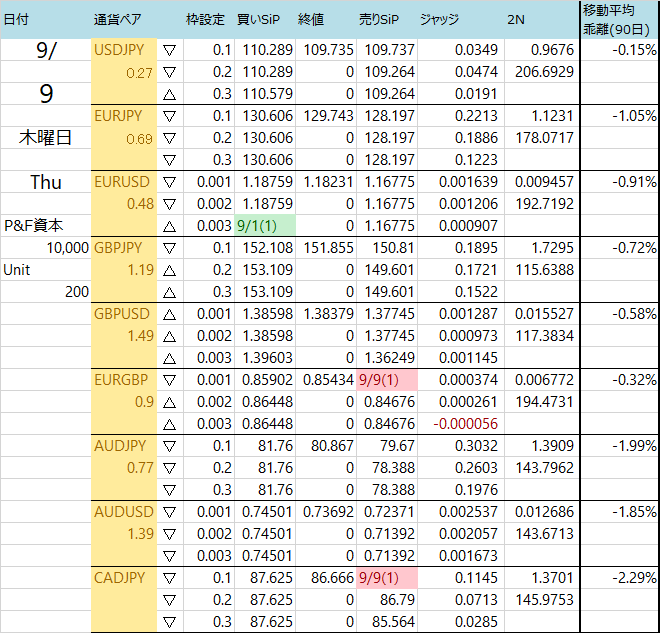
Task: Click the EURJPY closing price 129.743
Action: pyautogui.click(x=328, y=116)
